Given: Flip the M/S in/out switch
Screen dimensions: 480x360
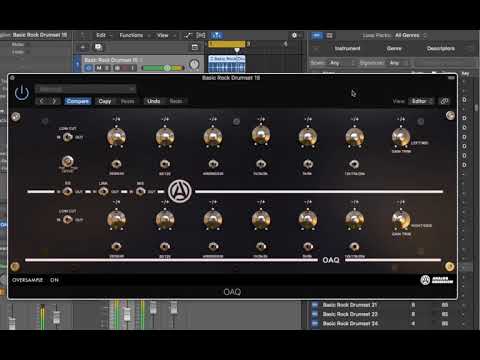Looking at the screenshot, I should point(140,191).
